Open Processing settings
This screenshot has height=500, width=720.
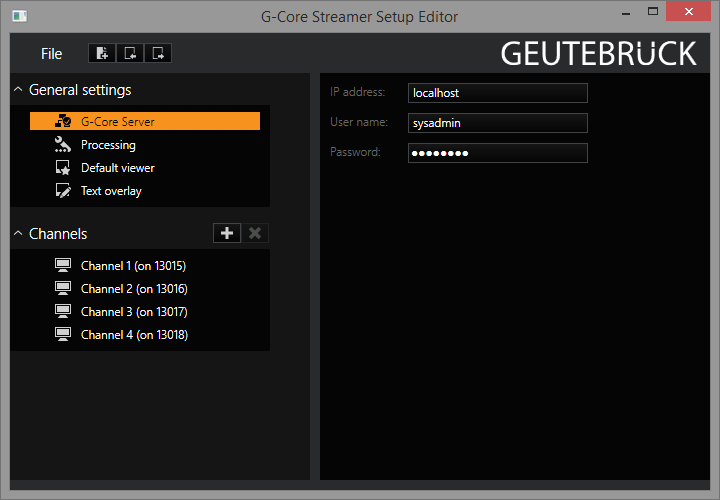tap(108, 145)
